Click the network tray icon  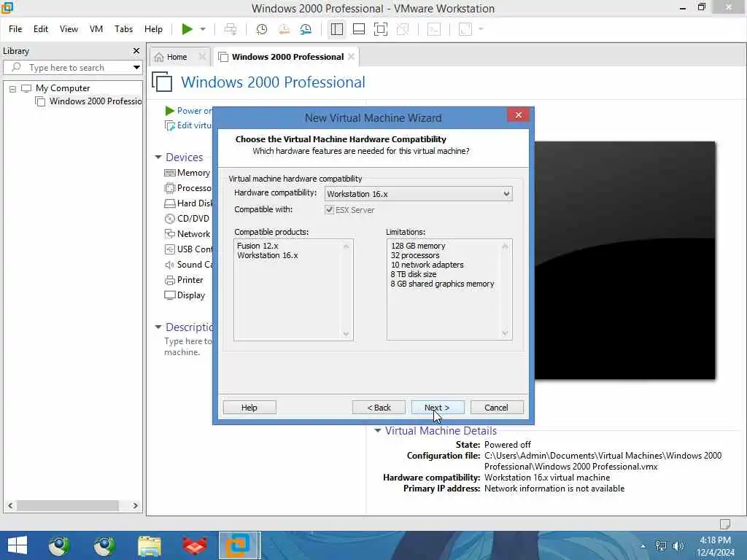(x=661, y=545)
